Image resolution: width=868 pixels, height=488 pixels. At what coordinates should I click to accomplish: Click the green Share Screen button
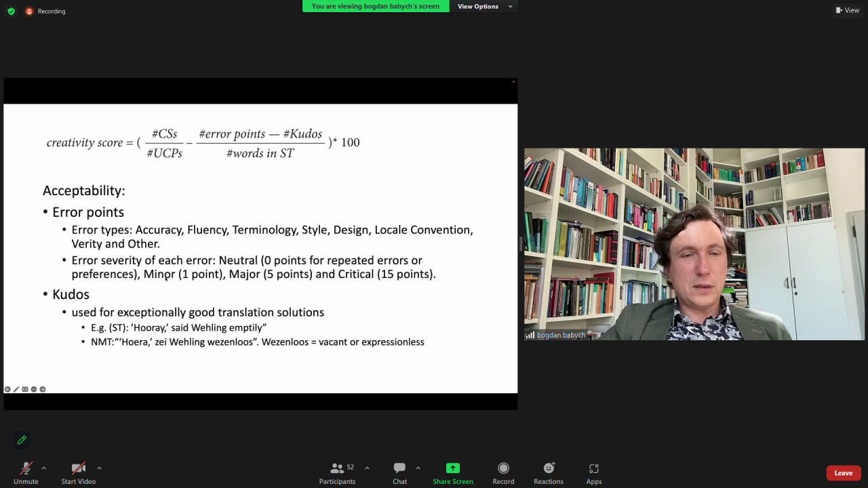coord(452,472)
